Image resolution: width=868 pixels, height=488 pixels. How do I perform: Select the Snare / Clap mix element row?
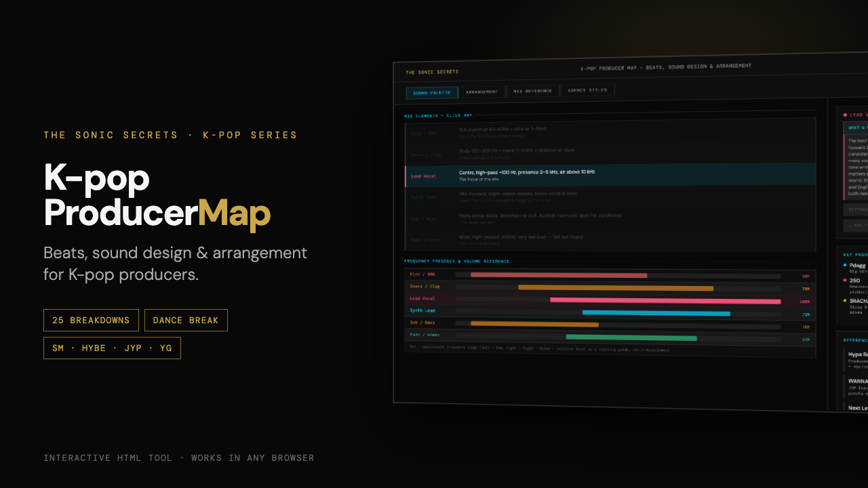point(610,153)
